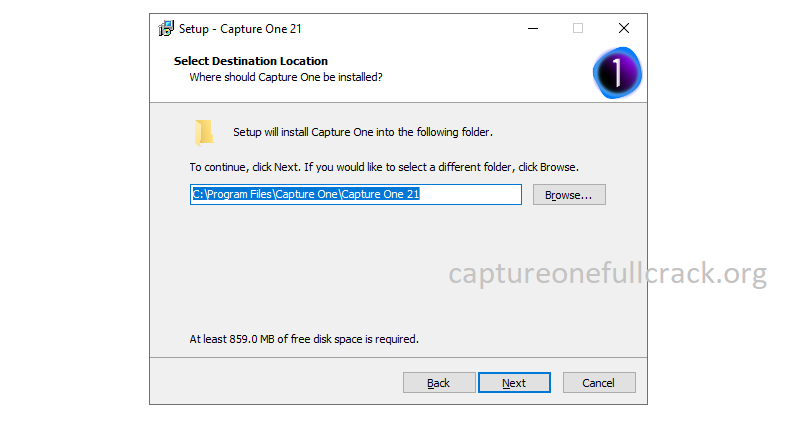Click the 'Setup - Capture One 21' title text
Viewport: 800px width, 422px height.
click(240, 29)
